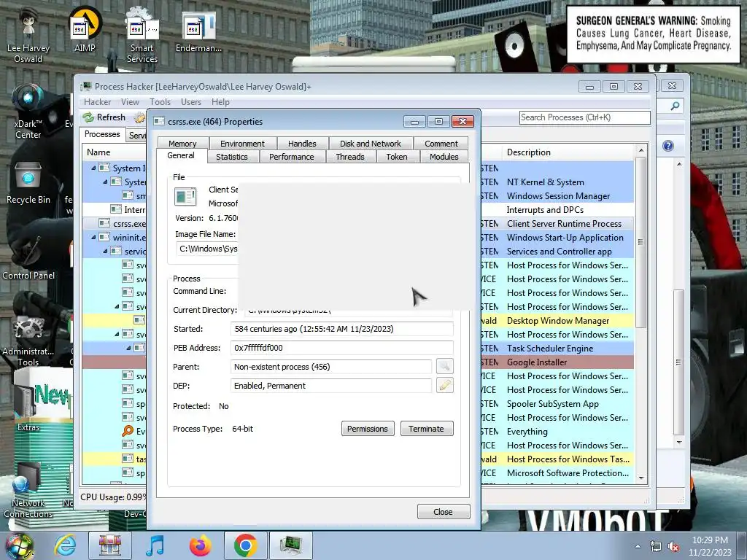Open the Smart Services desktop shortcut
The image size is (747, 560).
click(x=142, y=36)
